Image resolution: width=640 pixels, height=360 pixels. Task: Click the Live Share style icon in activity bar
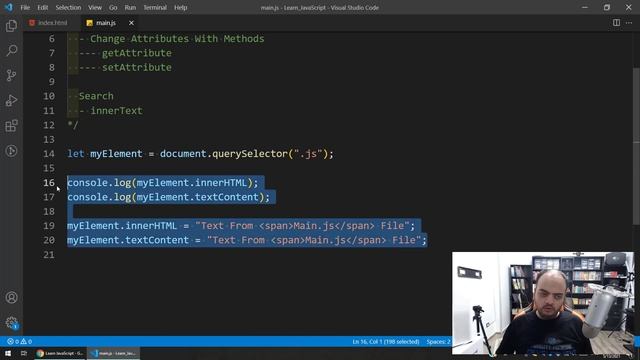(x=11, y=151)
